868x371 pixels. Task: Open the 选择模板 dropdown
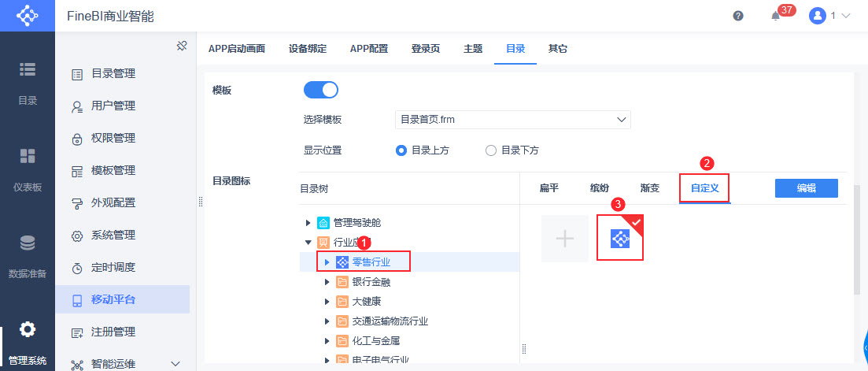tap(512, 120)
